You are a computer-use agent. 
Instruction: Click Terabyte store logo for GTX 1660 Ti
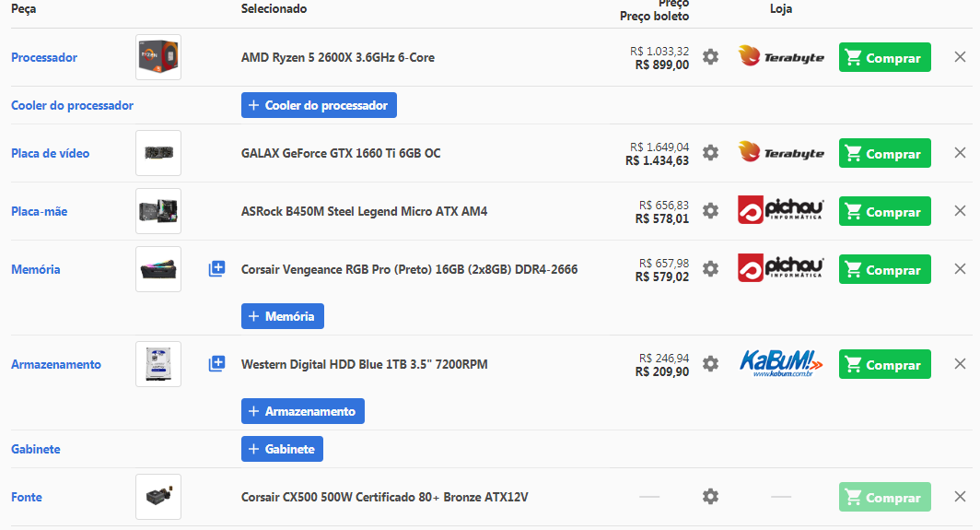click(781, 153)
